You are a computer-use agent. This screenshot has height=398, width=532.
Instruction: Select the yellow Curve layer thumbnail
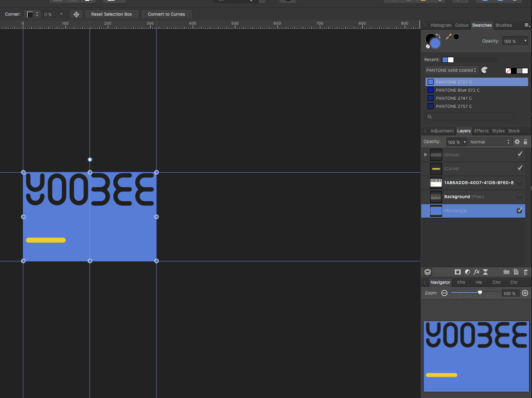436,169
